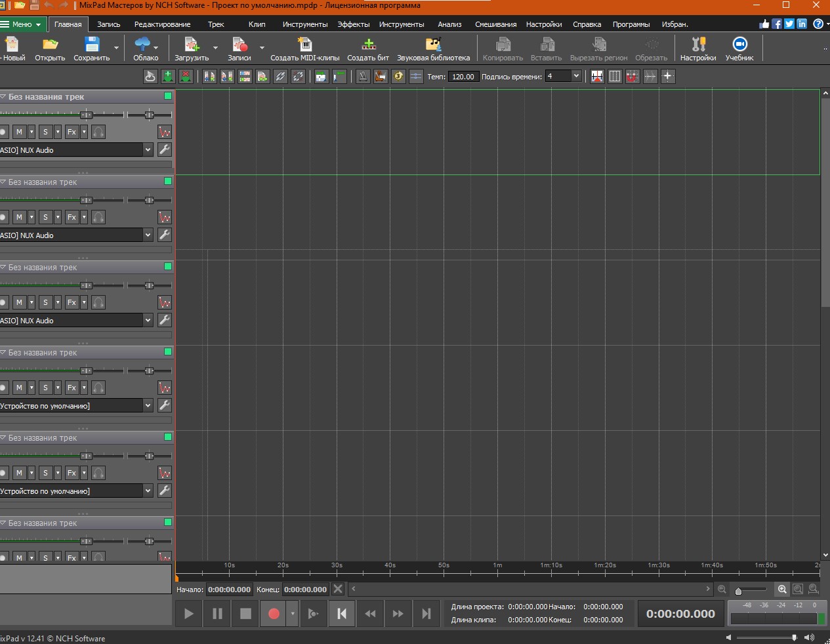Toggle green enable square on third track
The image size is (830, 644).
point(168,266)
